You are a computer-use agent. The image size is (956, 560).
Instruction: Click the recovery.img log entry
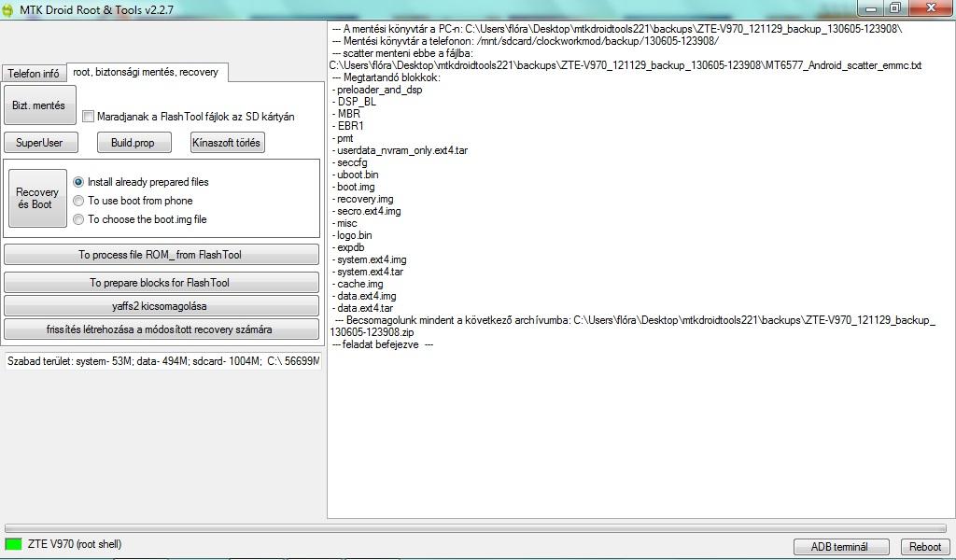coord(363,199)
